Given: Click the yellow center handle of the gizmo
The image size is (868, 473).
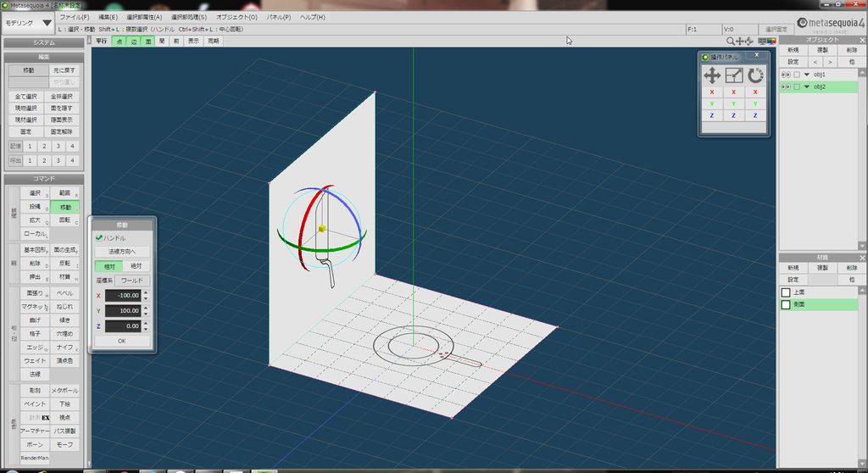Looking at the screenshot, I should [321, 229].
